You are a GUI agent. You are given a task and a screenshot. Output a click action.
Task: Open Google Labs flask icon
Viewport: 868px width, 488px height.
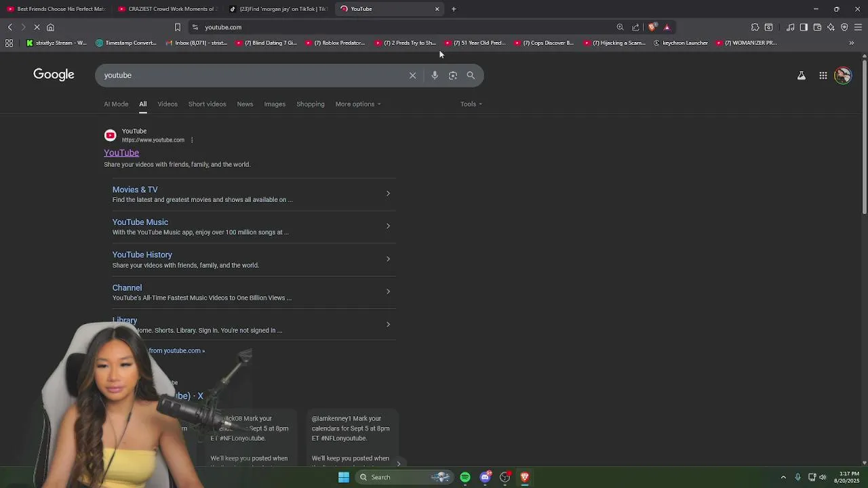click(x=802, y=76)
